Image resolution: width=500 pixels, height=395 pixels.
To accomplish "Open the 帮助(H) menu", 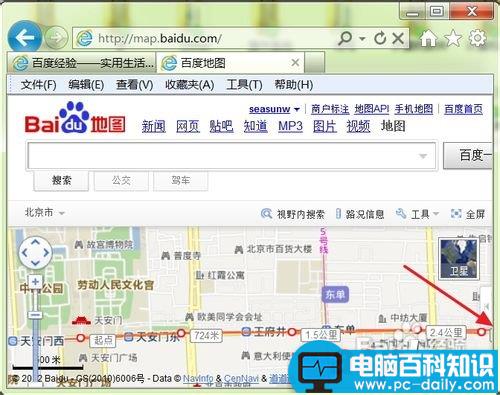I will (293, 85).
